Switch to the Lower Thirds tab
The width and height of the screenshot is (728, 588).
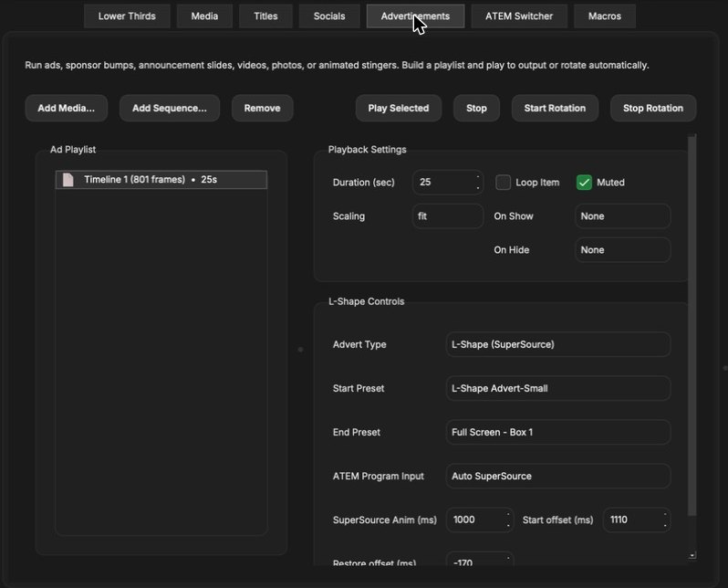pos(127,16)
